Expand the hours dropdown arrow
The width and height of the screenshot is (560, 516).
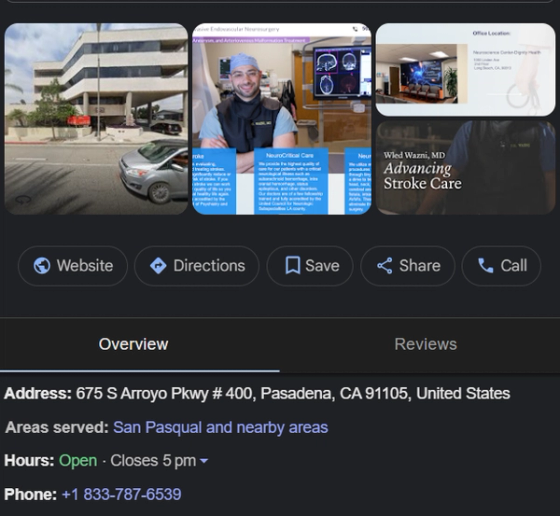(204, 461)
